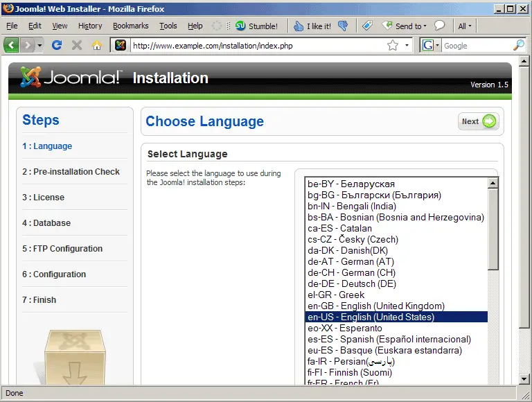Click the speech bubble comment icon

tap(439, 26)
